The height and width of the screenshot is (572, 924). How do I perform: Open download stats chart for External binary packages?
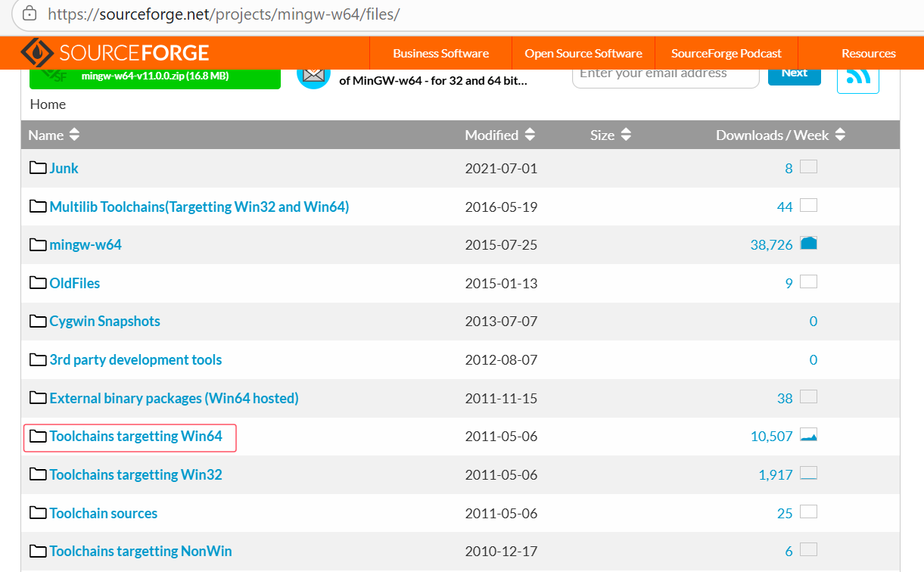pyautogui.click(x=808, y=396)
